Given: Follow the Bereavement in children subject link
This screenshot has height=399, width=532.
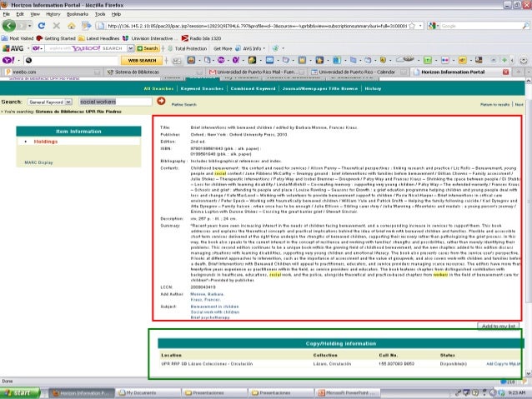Looking at the screenshot, I should pos(214,307).
